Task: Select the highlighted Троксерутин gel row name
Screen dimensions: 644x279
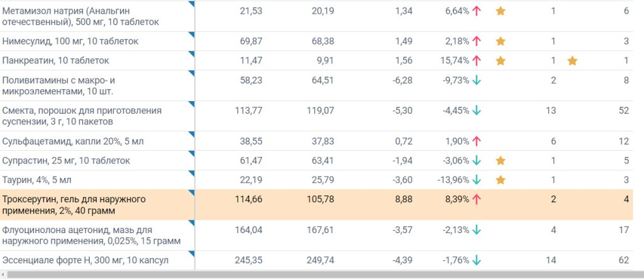Action: click(74, 205)
